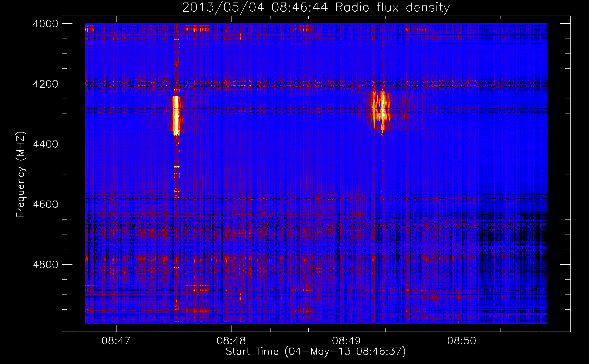Click the 08:50 time tick label
The height and width of the screenshot is (364, 589).
point(462,341)
